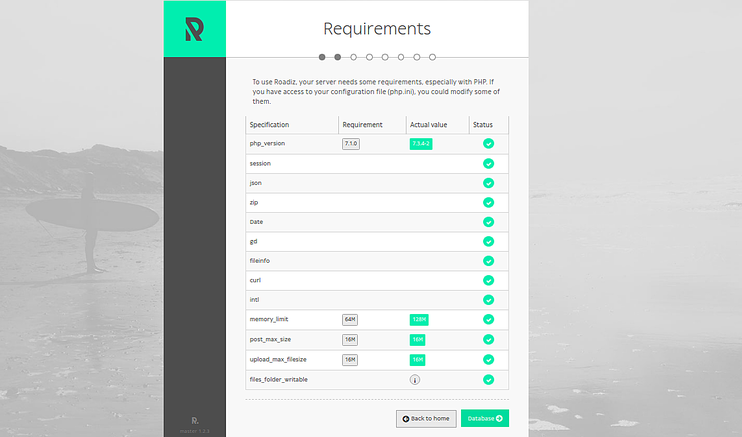Screen dimensions: 742x437
Task: Go to the last step dot
Action: (x=433, y=58)
